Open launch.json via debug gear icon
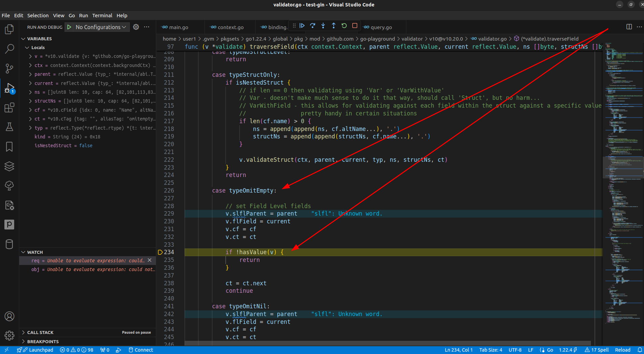The width and height of the screenshot is (644, 354). (136, 27)
